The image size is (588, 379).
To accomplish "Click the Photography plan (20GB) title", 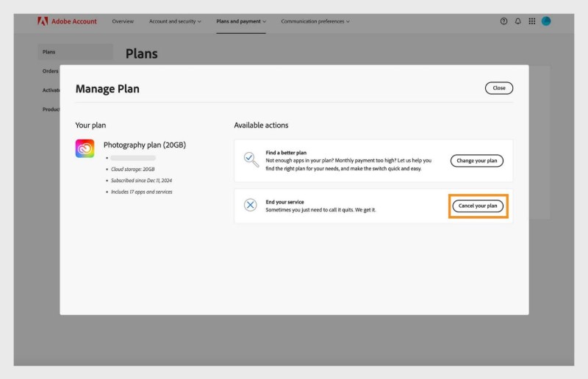I will (145, 145).
